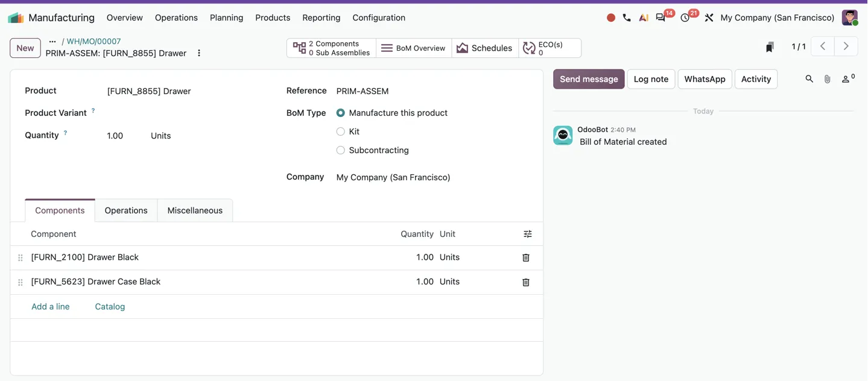Open optional columns settings icon
Screen dimensions: 868x381
pos(528,234)
